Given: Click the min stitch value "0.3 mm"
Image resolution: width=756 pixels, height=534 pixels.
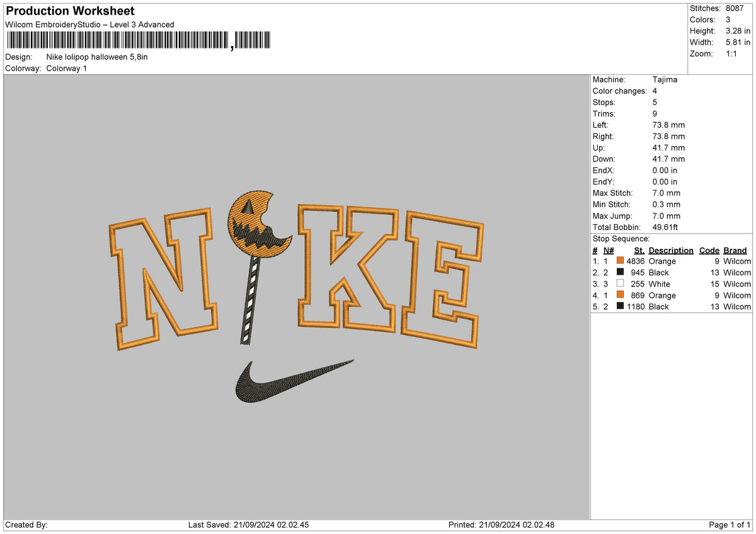Looking at the screenshot, I should coord(667,204).
